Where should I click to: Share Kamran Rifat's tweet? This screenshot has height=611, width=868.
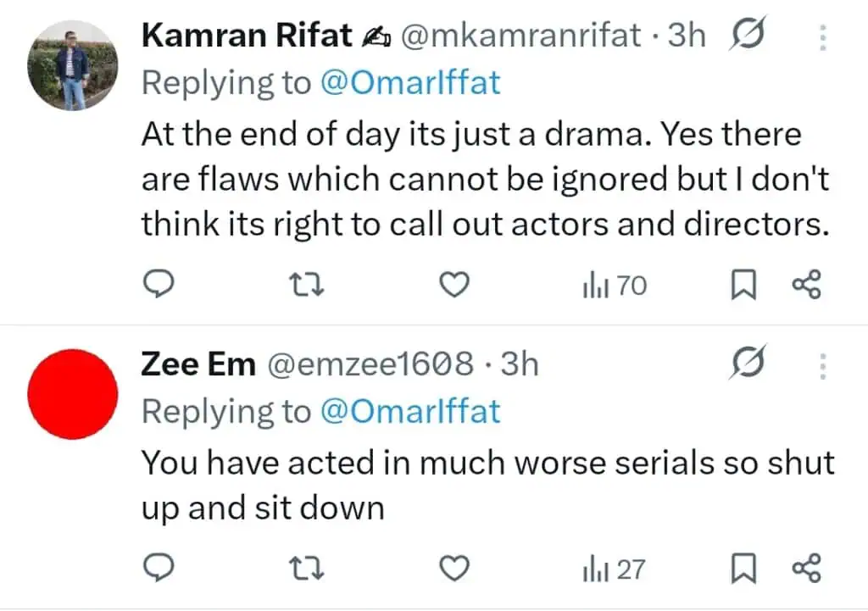pyautogui.click(x=806, y=286)
